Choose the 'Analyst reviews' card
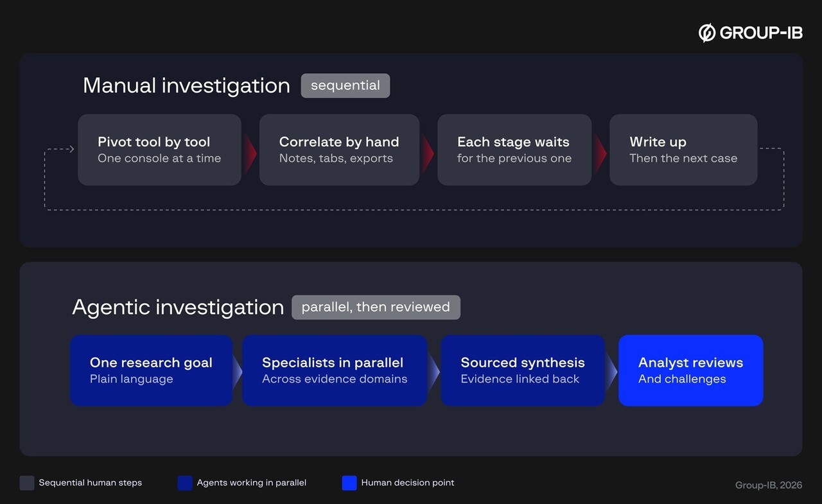This screenshot has height=504, width=822. [691, 370]
